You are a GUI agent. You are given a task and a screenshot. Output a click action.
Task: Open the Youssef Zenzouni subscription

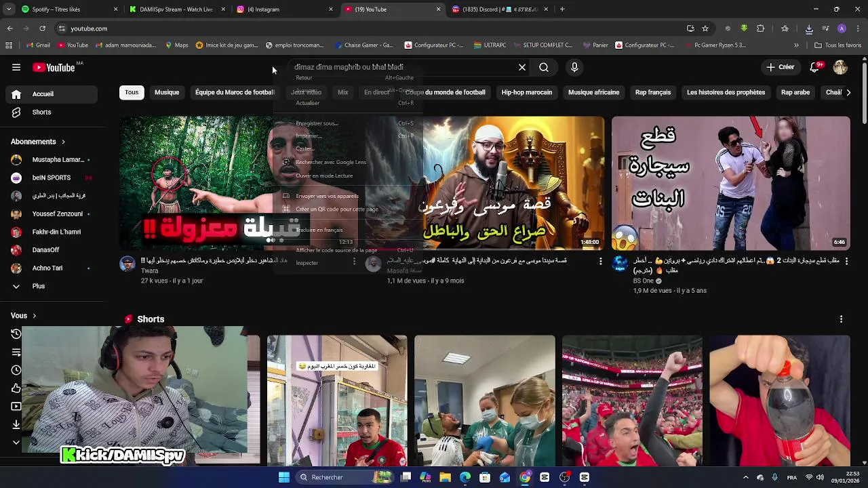[x=50, y=213]
